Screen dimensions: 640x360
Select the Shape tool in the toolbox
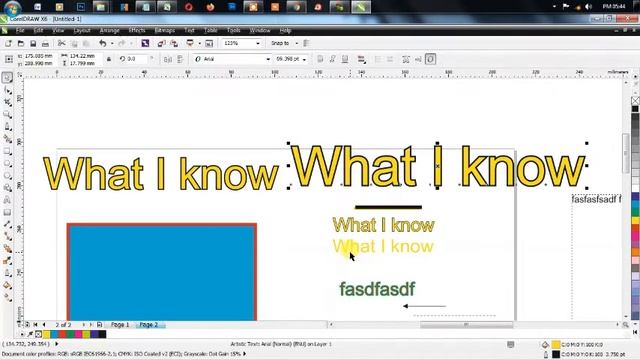pos(7,90)
